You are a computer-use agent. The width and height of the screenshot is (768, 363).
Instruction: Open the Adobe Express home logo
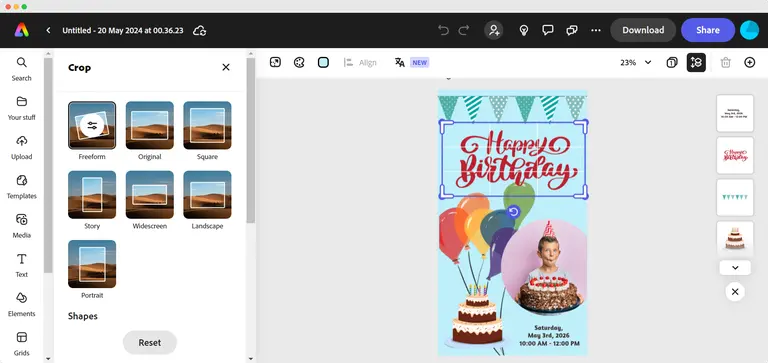point(22,30)
